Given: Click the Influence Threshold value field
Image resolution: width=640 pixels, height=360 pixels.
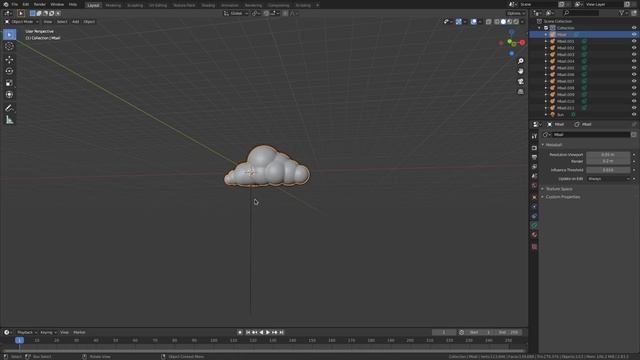Looking at the screenshot, I should click(x=608, y=170).
